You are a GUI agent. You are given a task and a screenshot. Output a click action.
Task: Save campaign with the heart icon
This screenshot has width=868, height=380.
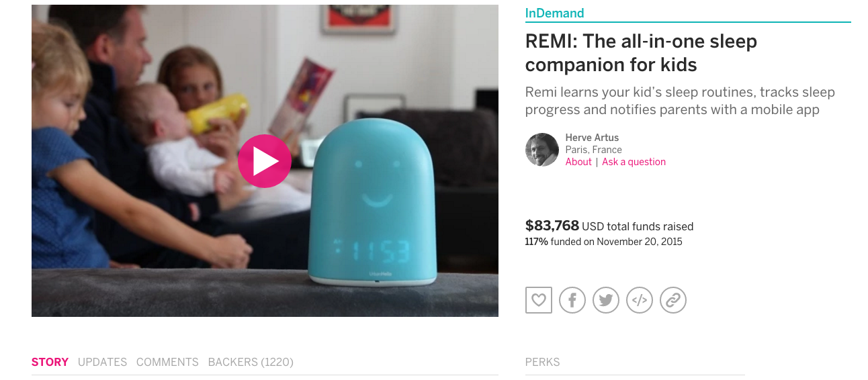coord(539,300)
